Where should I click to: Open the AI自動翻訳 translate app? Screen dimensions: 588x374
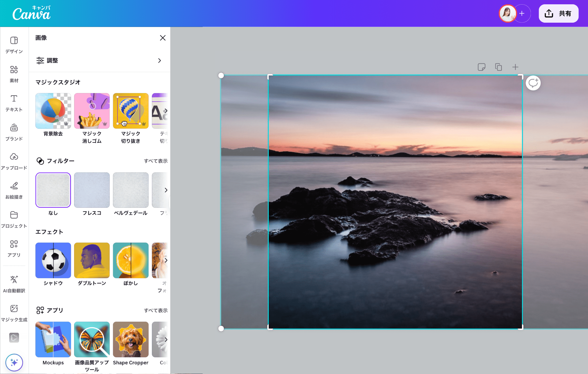[x=14, y=284]
